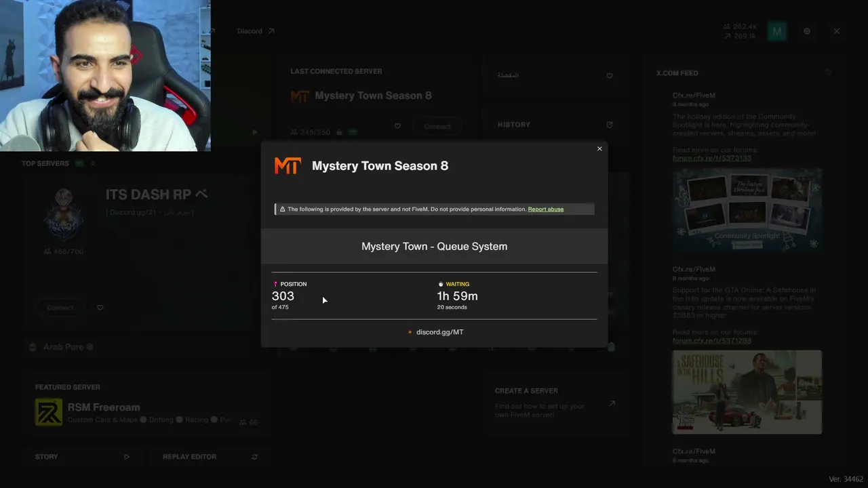Screen dimensions: 868x488
Task: Click the queue position number 303
Action: [283, 296]
